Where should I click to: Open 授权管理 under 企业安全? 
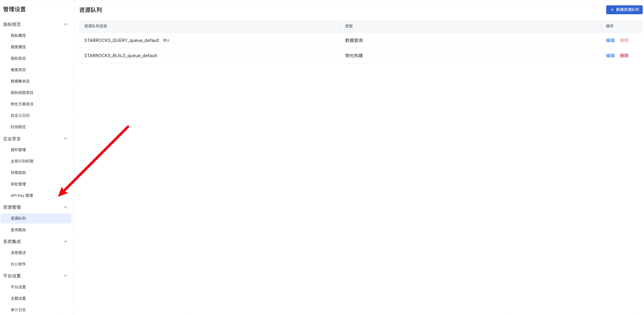[x=18, y=150]
